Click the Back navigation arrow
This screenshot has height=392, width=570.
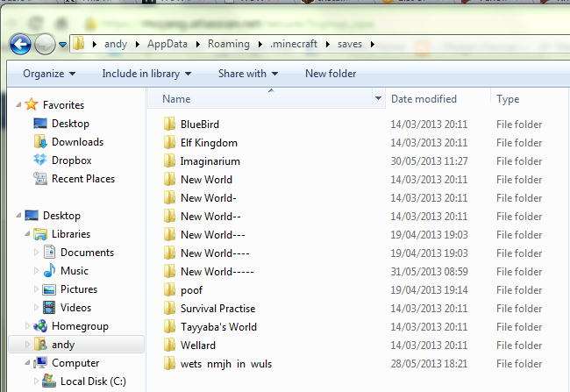point(20,45)
